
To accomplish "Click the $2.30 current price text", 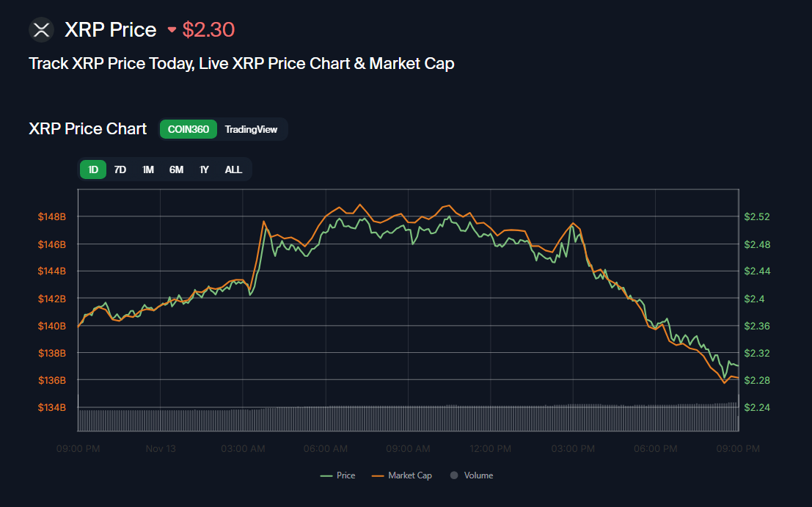I will coord(208,29).
